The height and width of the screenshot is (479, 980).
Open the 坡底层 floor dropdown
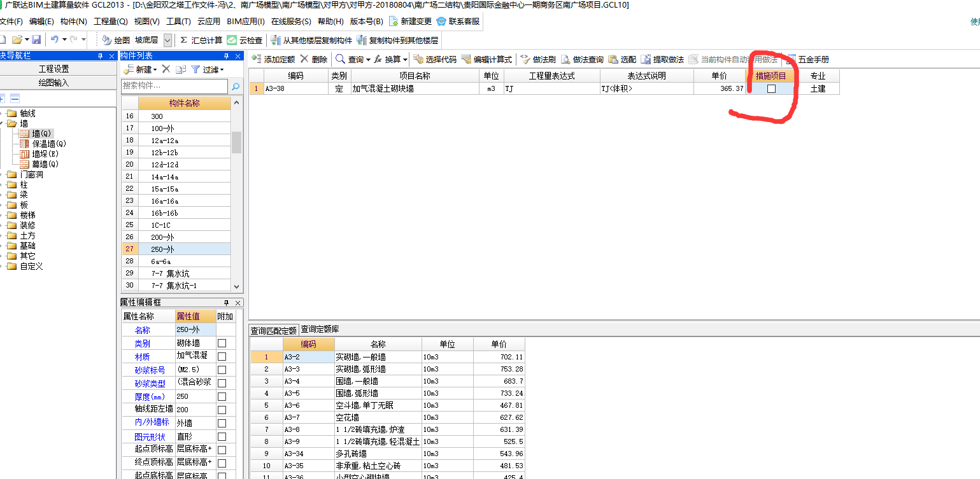[x=167, y=40]
